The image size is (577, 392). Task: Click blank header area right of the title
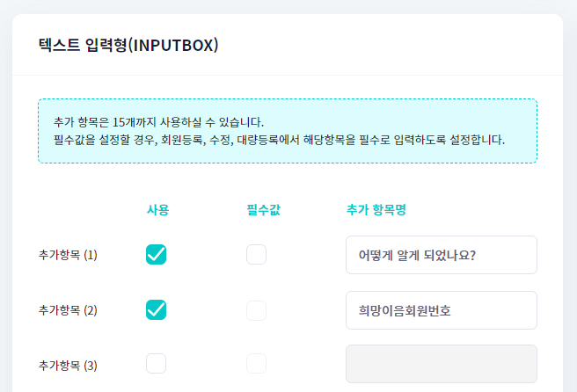click(396, 45)
